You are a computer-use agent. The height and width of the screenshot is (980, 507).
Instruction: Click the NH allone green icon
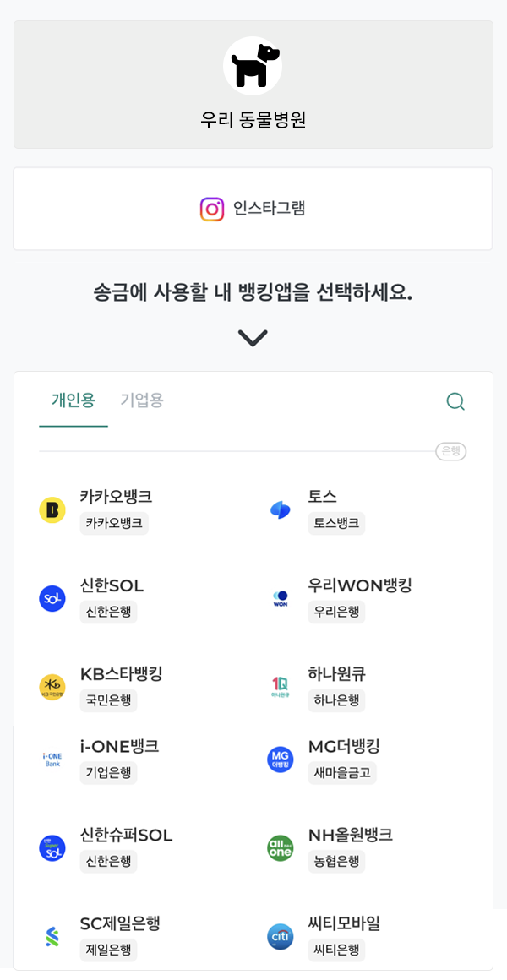pyautogui.click(x=281, y=848)
